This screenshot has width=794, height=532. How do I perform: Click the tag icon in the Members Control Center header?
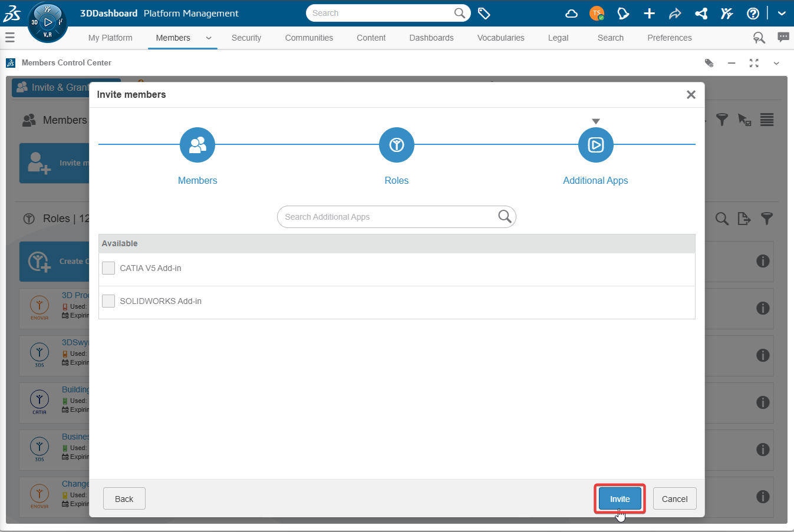709,63
